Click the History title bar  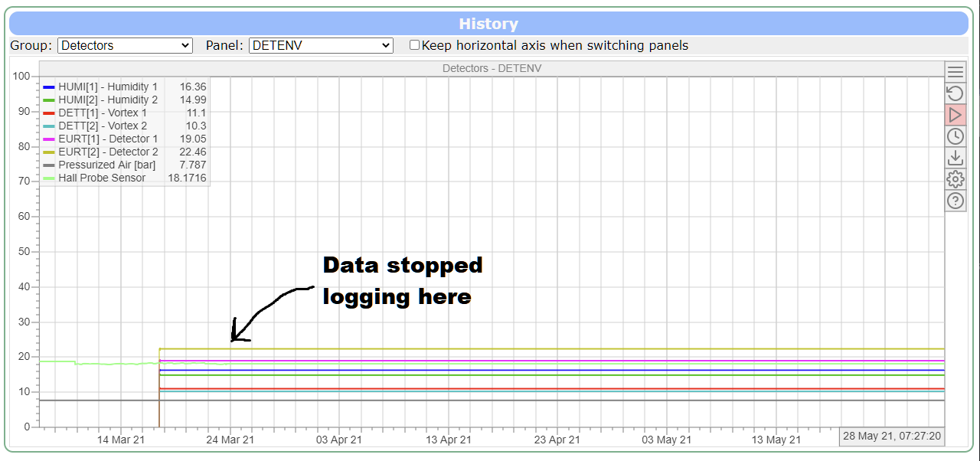488,24
